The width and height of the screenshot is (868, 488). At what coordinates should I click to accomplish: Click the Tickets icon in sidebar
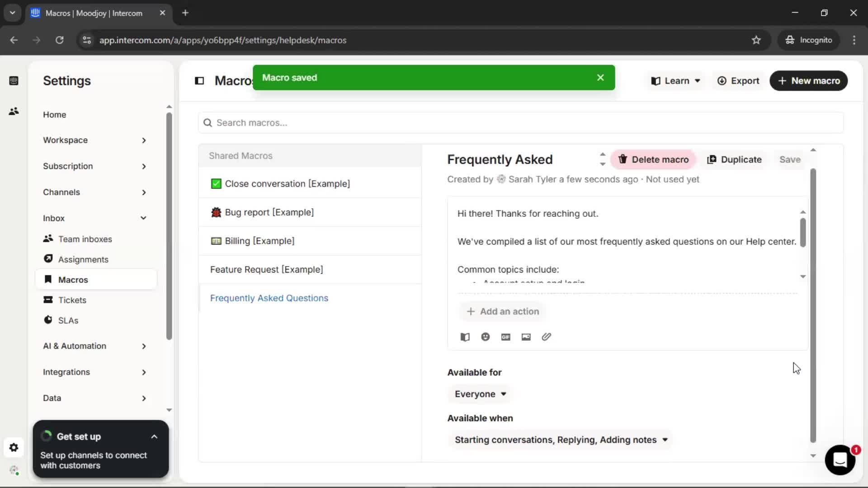[48, 300]
